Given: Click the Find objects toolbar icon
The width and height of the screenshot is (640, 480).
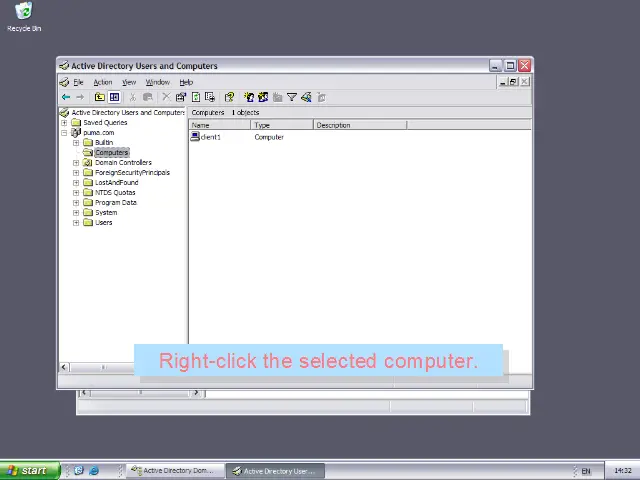Looking at the screenshot, I should tap(306, 97).
